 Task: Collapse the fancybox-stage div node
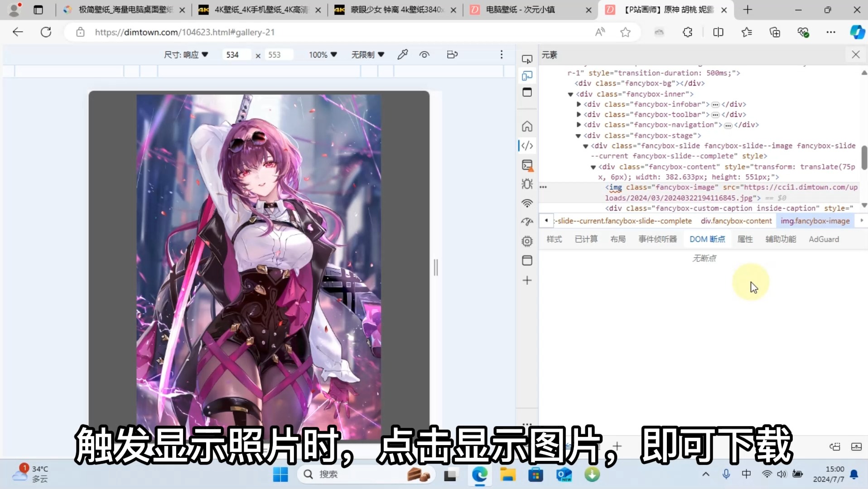(x=578, y=136)
